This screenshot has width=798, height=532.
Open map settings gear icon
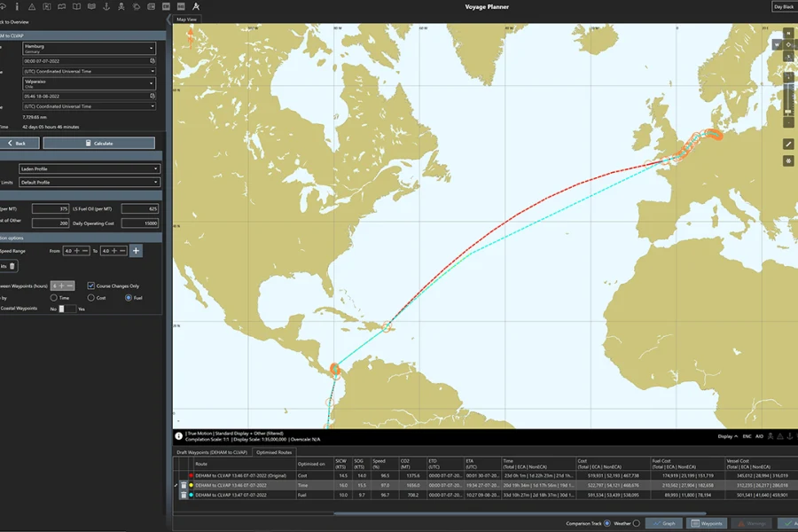(x=788, y=160)
